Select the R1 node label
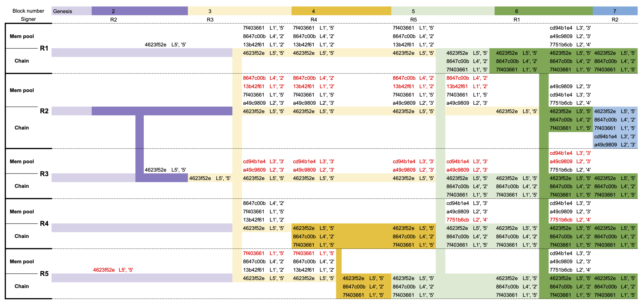Viewport: 644px width, 305px height. (x=44, y=48)
